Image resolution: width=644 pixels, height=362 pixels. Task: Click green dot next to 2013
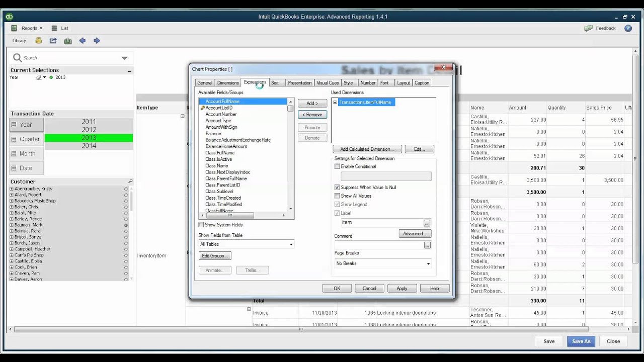click(x=51, y=77)
